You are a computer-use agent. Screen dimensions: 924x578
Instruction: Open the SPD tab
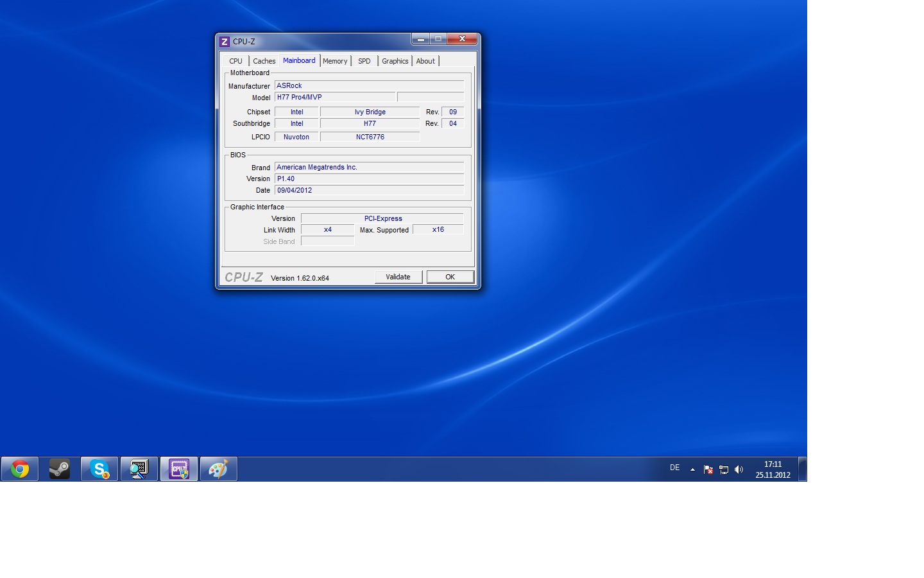point(364,61)
